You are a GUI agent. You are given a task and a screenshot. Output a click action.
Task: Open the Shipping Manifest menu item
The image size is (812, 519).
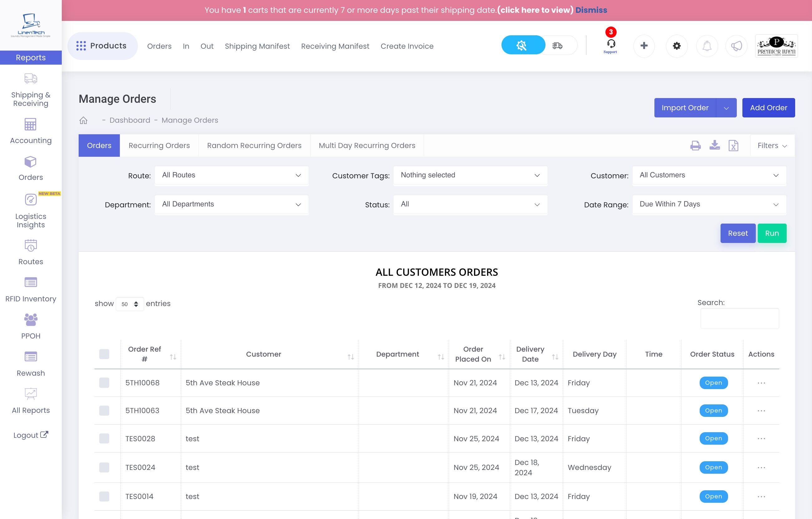[x=257, y=46]
